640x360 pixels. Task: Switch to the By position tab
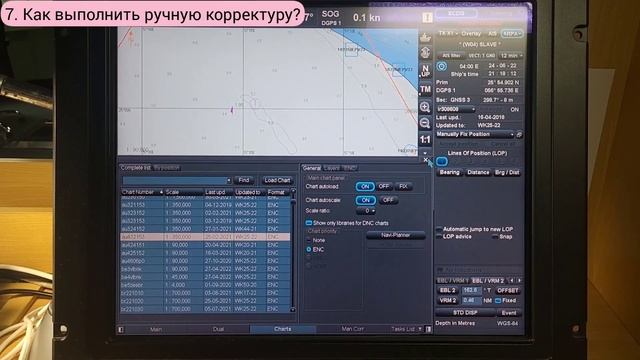pyautogui.click(x=167, y=168)
